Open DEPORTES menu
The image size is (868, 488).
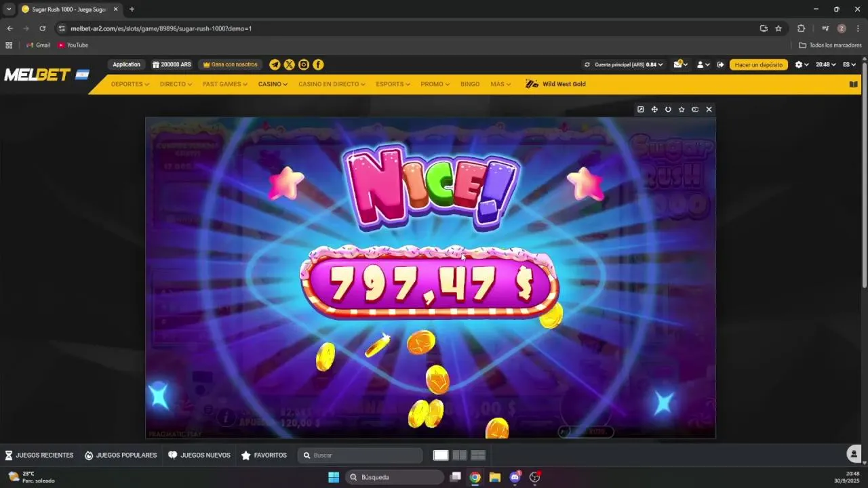[130, 84]
